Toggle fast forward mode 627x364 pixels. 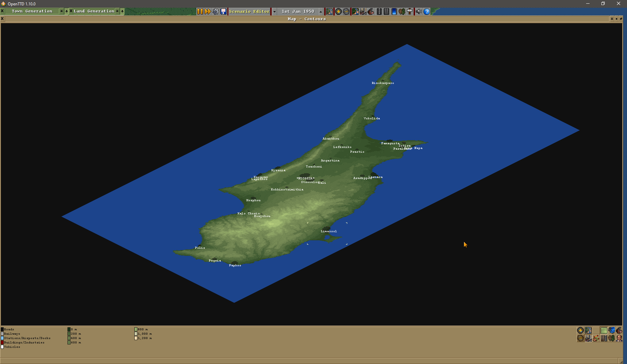click(x=208, y=11)
